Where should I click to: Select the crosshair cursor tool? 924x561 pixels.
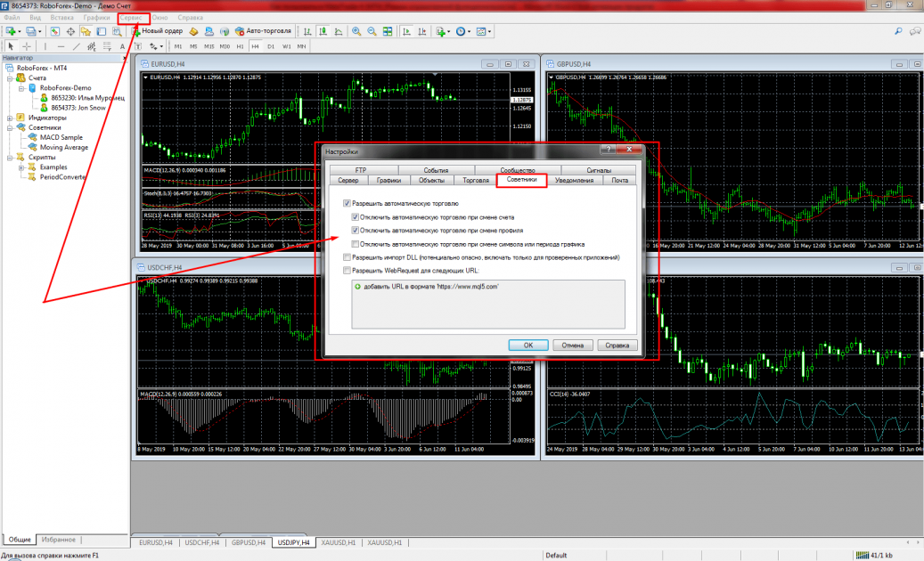[x=27, y=45]
